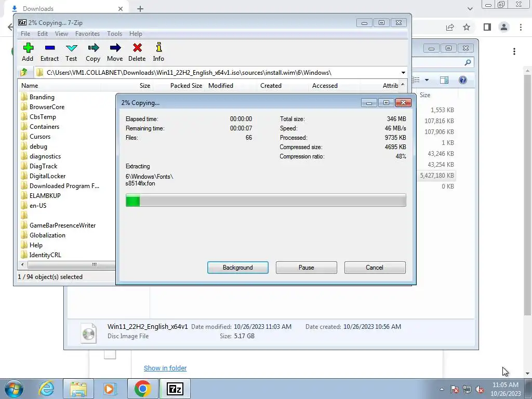Click the Copy toolbar icon
This screenshot has height=399, width=532.
coord(93,52)
